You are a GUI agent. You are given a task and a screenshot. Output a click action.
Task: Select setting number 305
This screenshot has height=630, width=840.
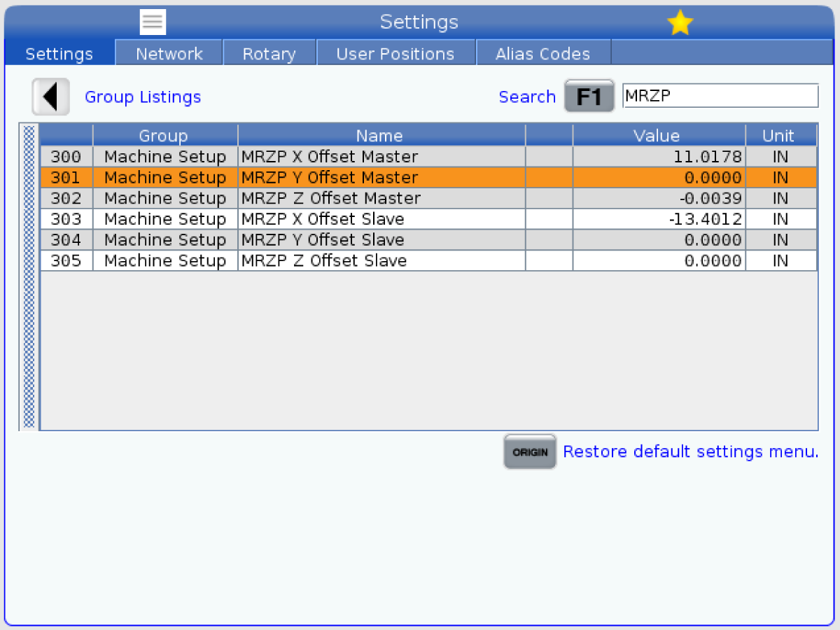[66, 261]
